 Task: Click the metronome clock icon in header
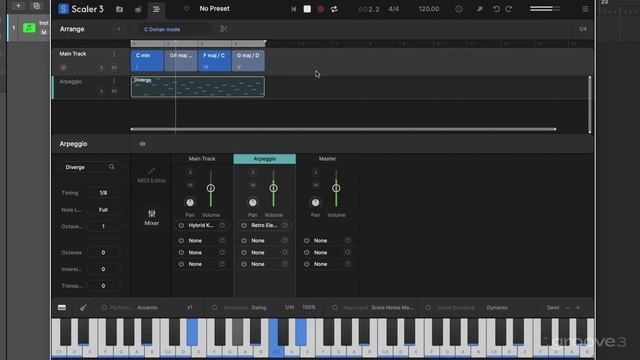pyautogui.click(x=459, y=9)
